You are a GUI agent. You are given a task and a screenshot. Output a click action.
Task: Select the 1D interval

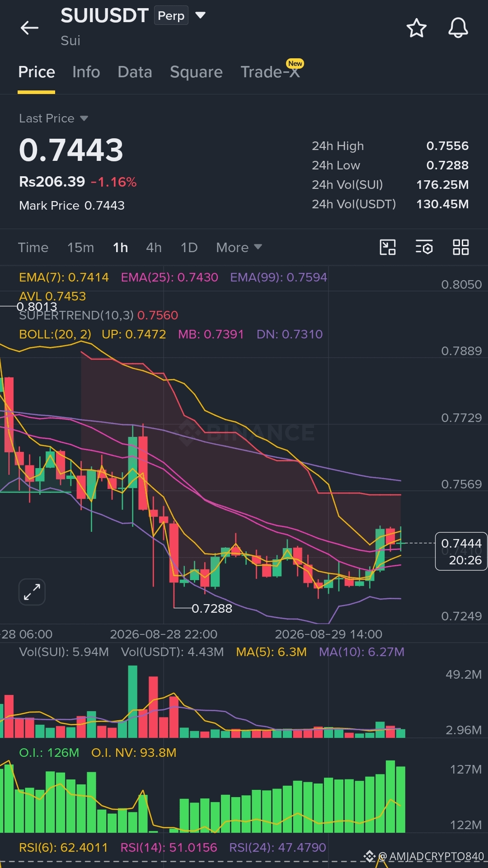coord(189,248)
